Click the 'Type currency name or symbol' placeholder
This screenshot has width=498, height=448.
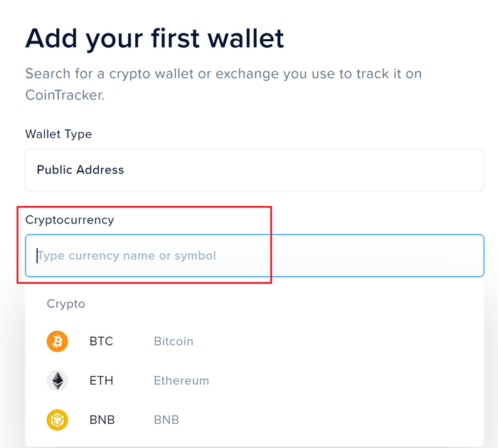pos(127,255)
